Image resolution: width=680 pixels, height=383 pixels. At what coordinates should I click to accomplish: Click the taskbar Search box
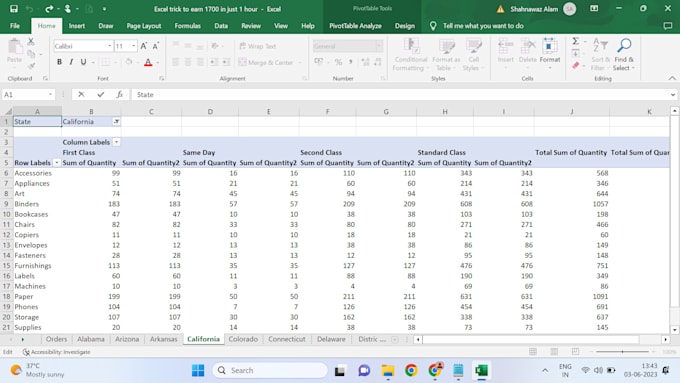pyautogui.click(x=270, y=370)
